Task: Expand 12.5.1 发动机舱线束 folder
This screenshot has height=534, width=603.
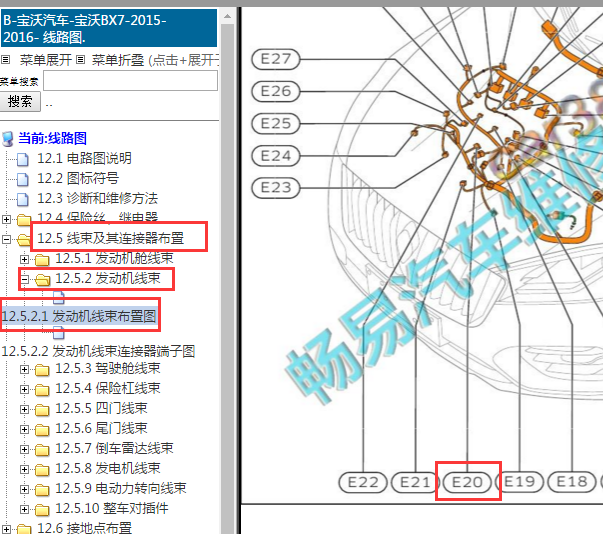Action: 24,260
